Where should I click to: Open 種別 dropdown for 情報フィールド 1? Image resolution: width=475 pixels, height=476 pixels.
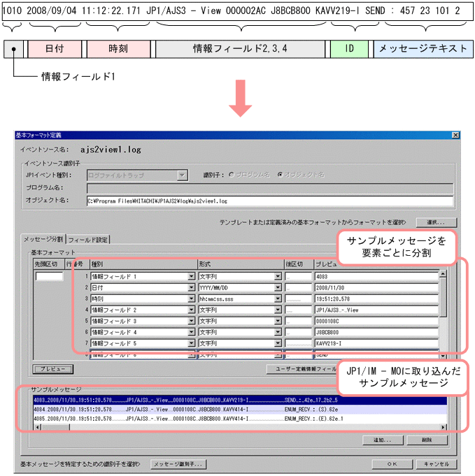[x=191, y=276]
